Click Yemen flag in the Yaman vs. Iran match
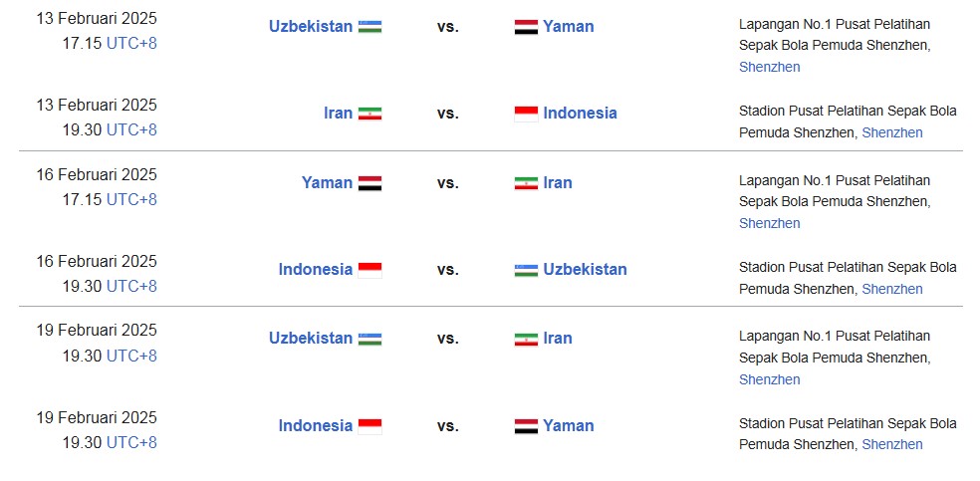Image resolution: width=980 pixels, height=481 pixels. point(370,183)
